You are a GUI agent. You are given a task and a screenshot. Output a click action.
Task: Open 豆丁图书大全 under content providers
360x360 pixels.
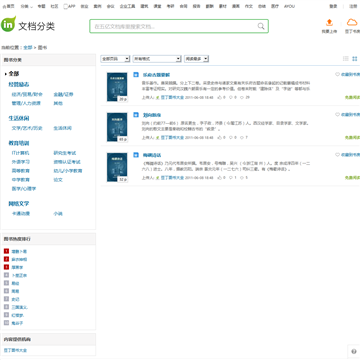coord(15,350)
